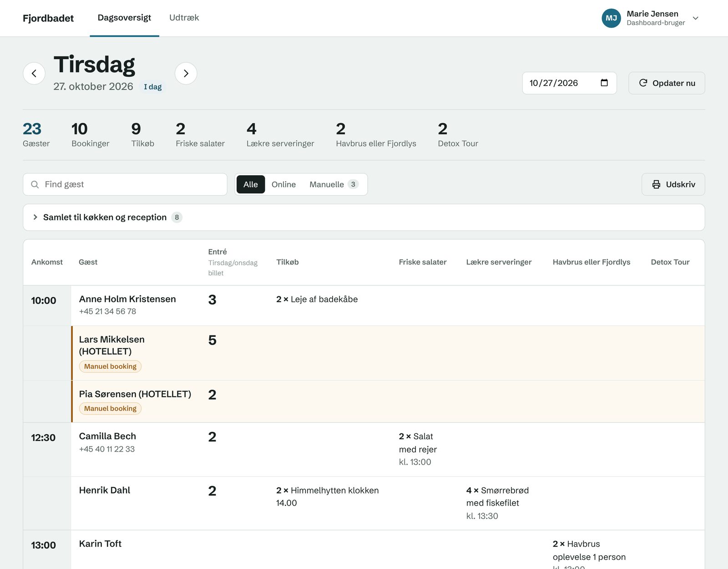Click guest Karin Toft
The image size is (728, 569).
pos(100,544)
